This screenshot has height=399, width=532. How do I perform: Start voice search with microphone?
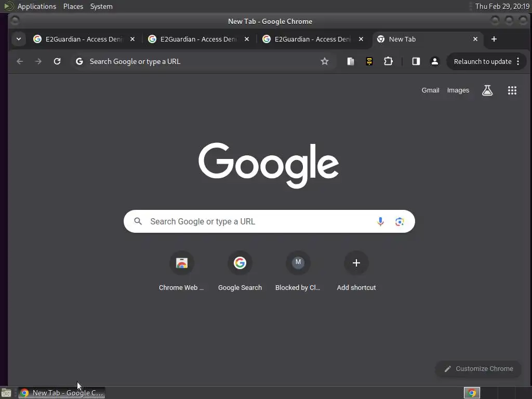(x=380, y=221)
